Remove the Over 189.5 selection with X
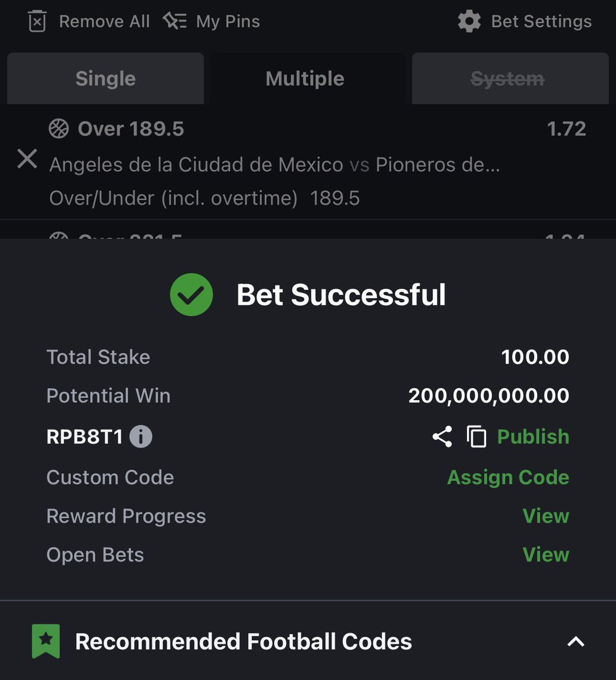 pos(27,159)
